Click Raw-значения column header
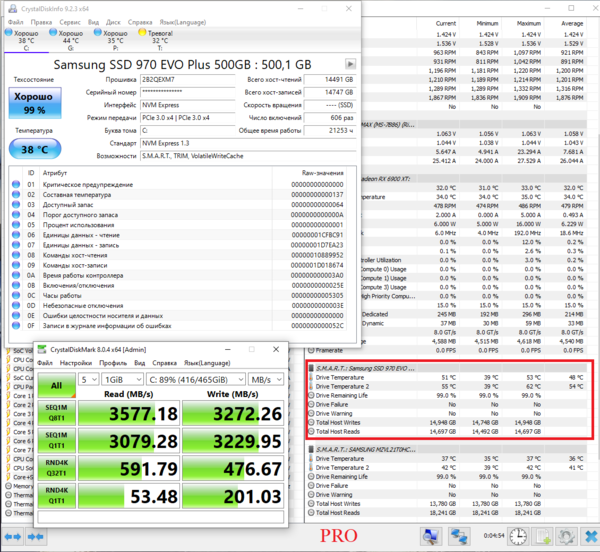 (x=322, y=173)
